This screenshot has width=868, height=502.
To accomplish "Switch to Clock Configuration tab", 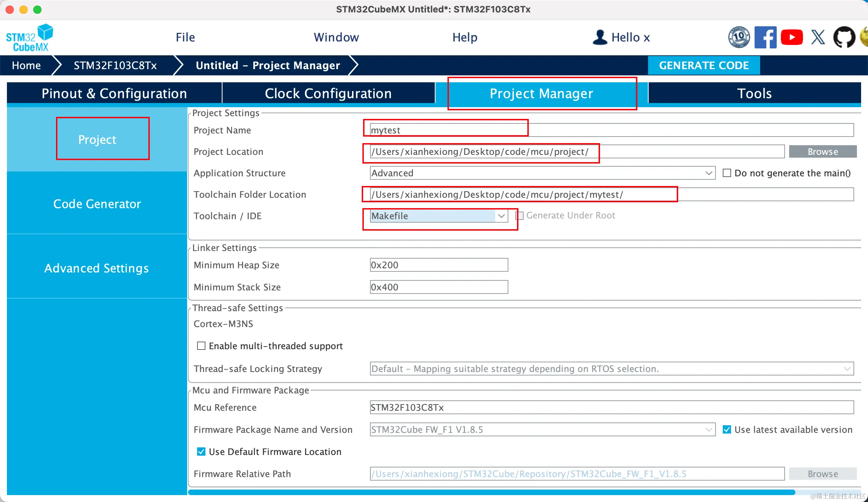I will (328, 93).
